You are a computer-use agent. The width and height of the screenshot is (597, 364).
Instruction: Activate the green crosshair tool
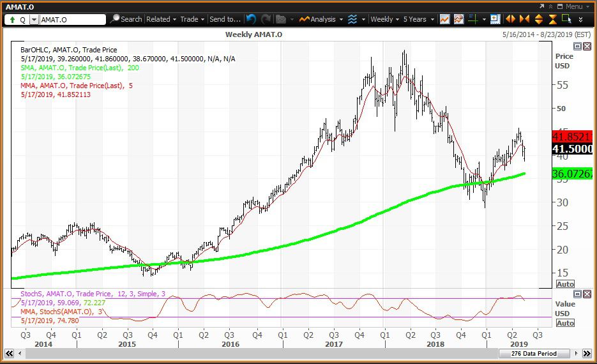point(473,19)
